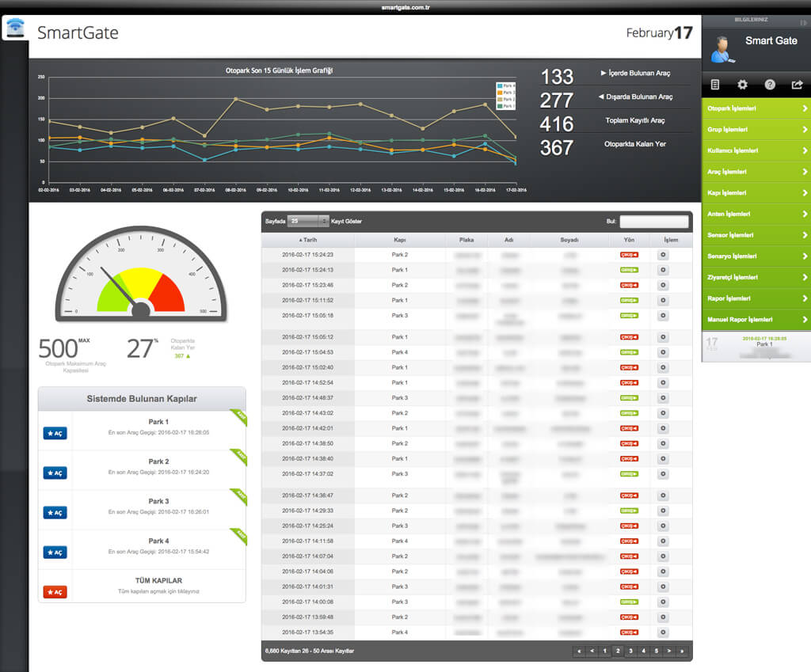
Task: Expand the Otopark İşlemleri menu
Action: (756, 108)
